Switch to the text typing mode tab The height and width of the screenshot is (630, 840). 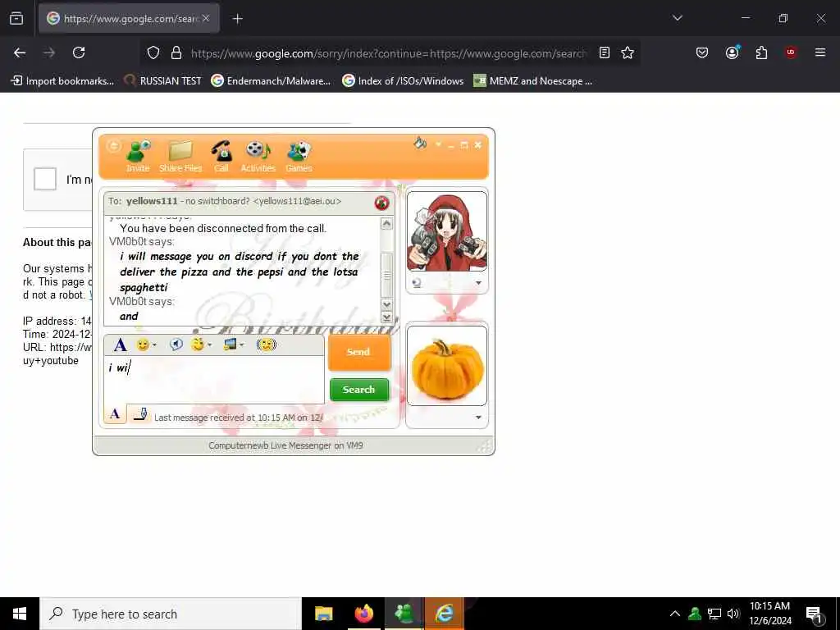[115, 414]
